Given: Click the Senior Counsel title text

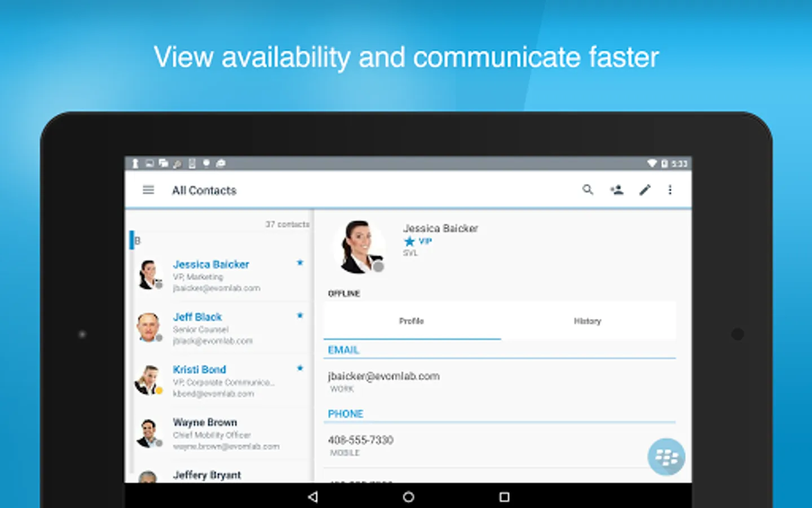Looking at the screenshot, I should [x=201, y=329].
